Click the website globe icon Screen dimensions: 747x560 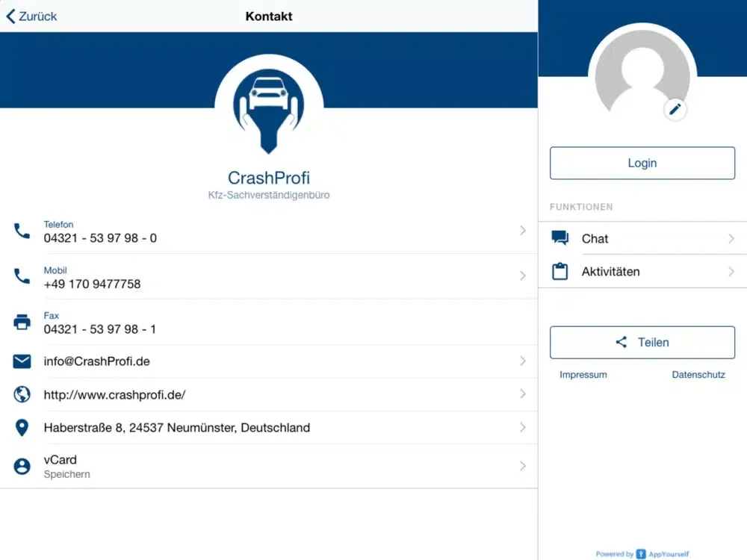22,394
